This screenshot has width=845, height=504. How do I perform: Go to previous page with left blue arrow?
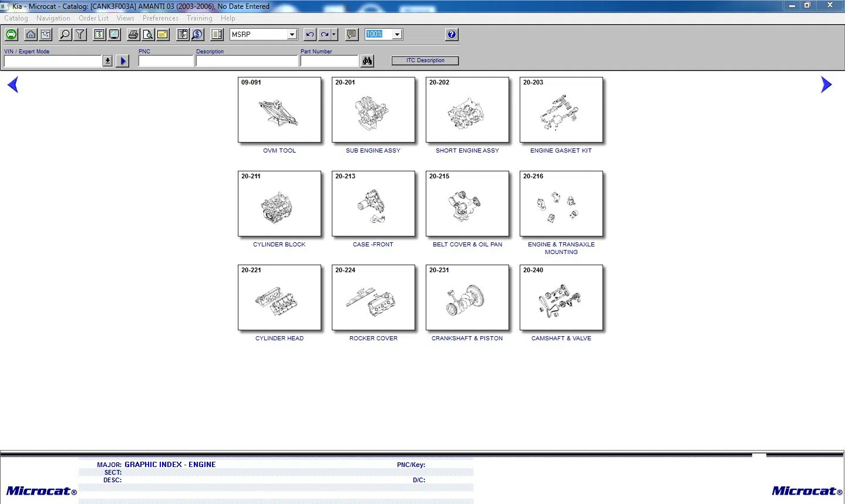pos(13,85)
